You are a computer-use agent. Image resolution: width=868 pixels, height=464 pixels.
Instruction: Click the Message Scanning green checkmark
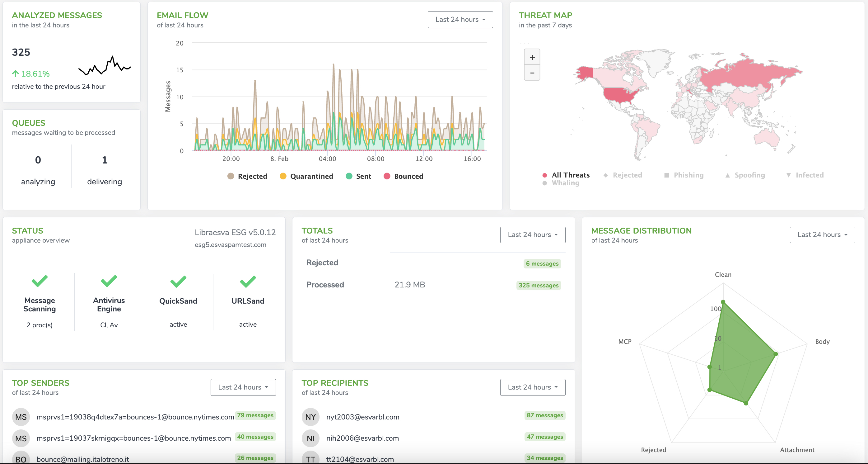[40, 281]
